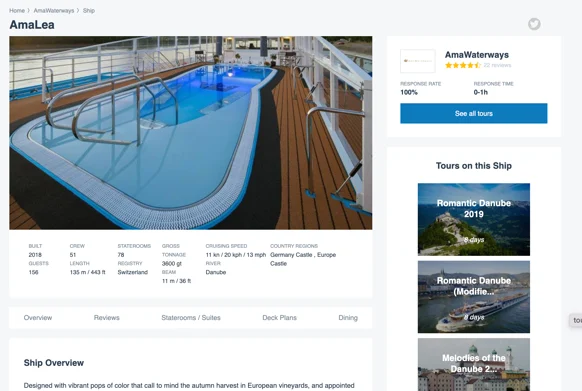Go to Home in breadcrumb
This screenshot has width=582, height=391.
click(x=17, y=10)
